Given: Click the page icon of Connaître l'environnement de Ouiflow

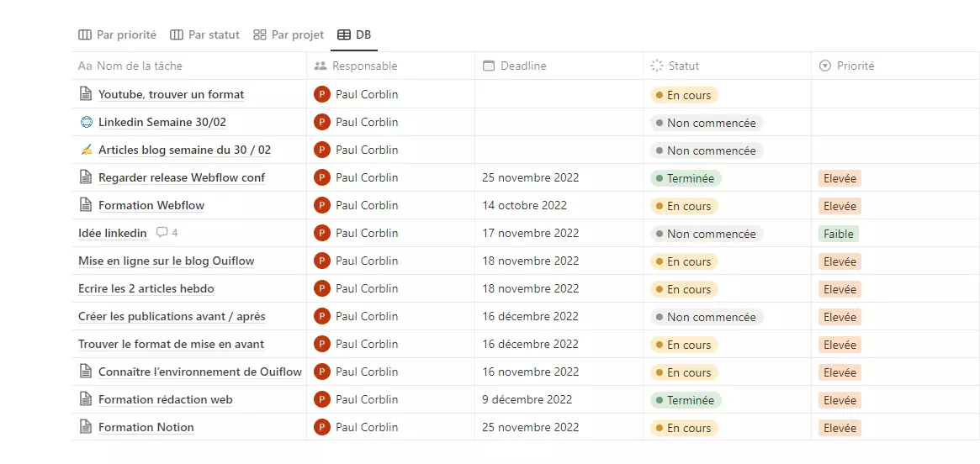Looking at the screenshot, I should click(x=86, y=372).
